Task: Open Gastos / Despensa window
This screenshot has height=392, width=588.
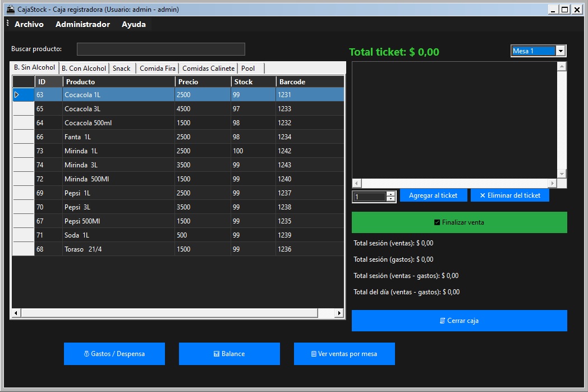Action: click(x=114, y=354)
